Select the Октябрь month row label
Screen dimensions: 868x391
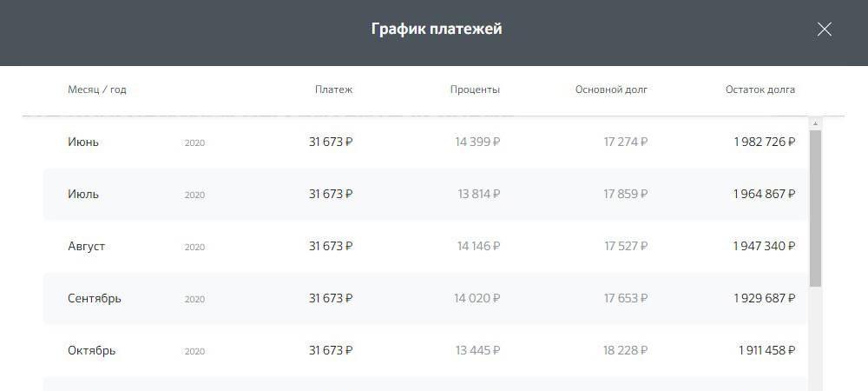tap(91, 350)
